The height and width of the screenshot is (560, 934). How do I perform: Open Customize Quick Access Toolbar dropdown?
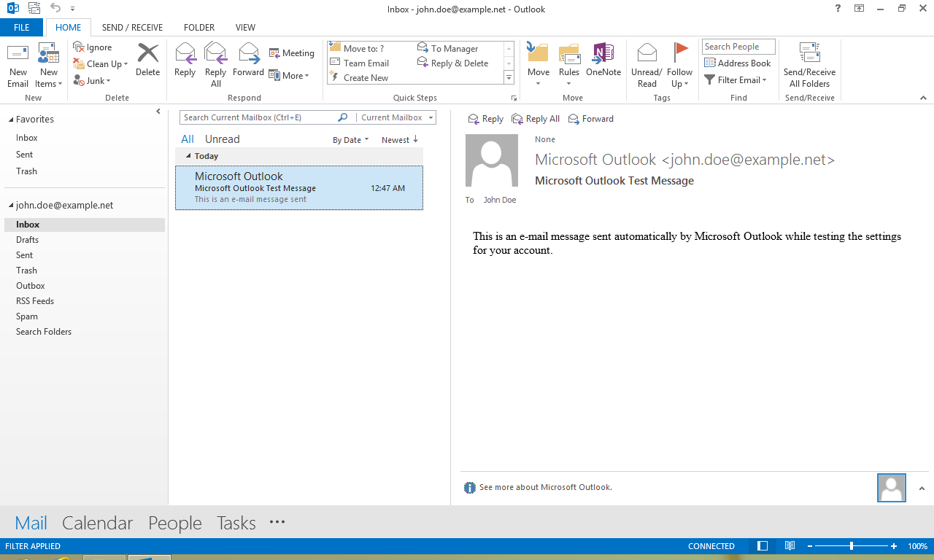tap(72, 9)
